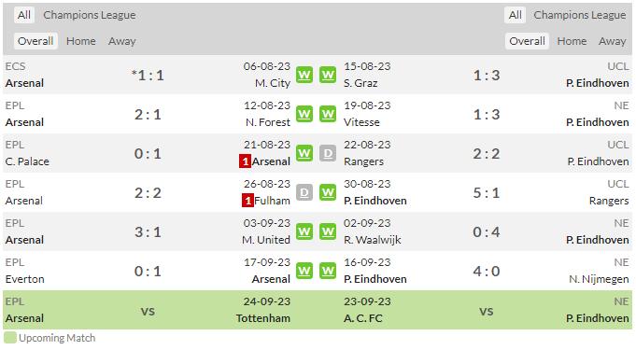The image size is (636, 364).
Task: Click the W badge beside M. United
Action: tap(304, 231)
